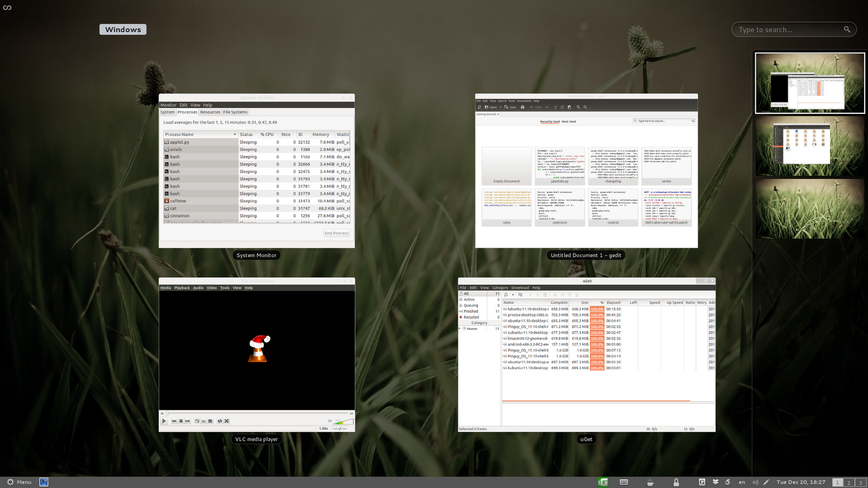Select the Finished category in uGet
The width and height of the screenshot is (868, 488).
[480, 311]
